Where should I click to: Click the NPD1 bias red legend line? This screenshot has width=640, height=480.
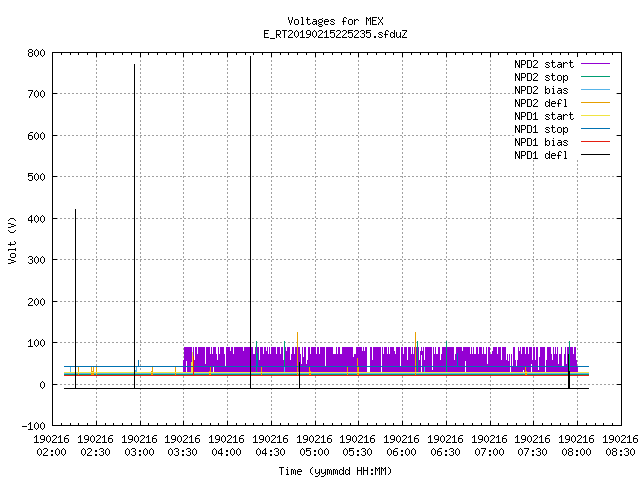[595, 142]
